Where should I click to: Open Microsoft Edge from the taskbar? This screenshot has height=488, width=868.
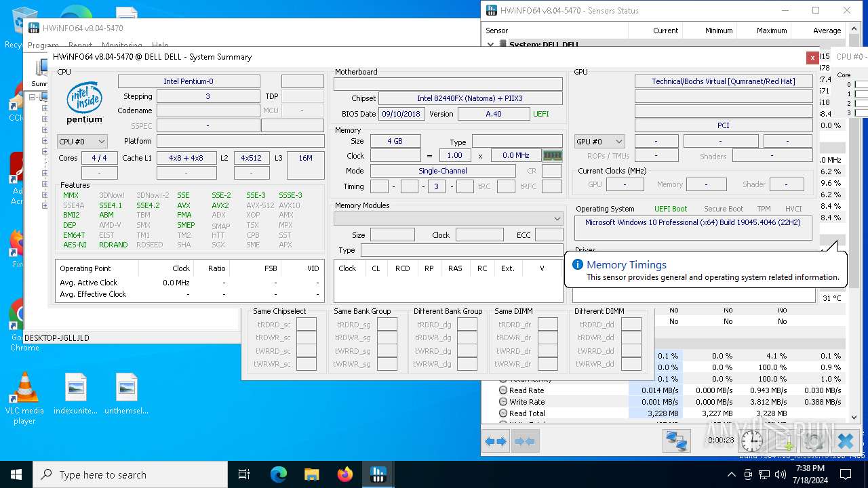click(279, 474)
